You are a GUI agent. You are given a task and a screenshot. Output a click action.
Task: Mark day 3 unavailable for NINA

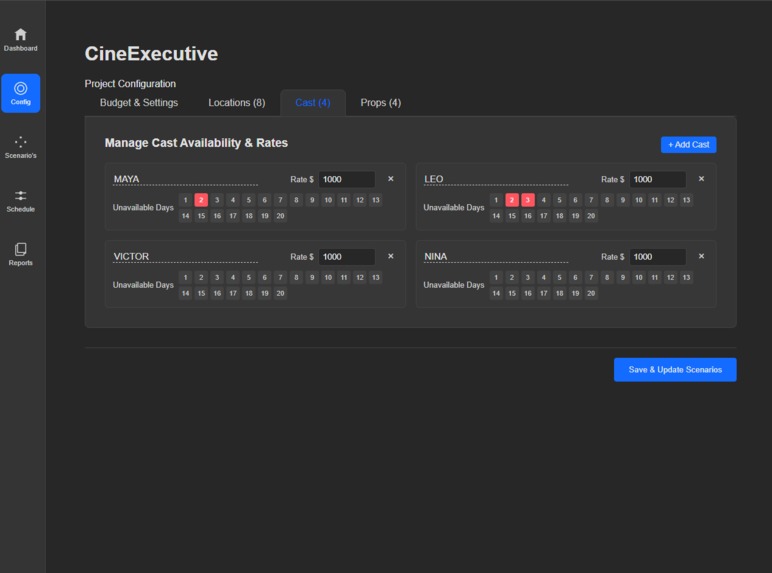pyautogui.click(x=527, y=277)
